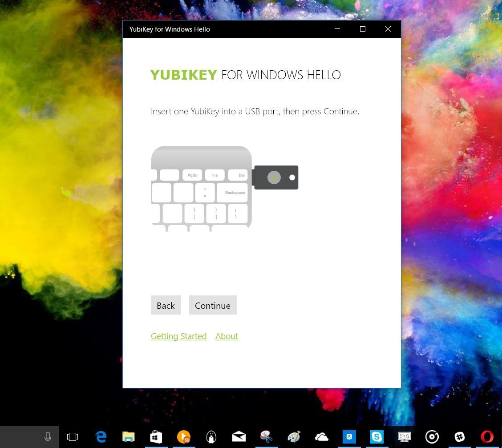502x448 pixels.
Task: Open OneDrive from the taskbar
Action: pyautogui.click(x=321, y=436)
